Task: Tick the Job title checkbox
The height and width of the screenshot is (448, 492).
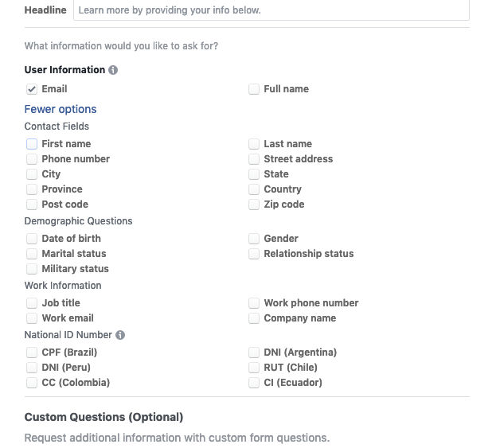Action: point(32,303)
